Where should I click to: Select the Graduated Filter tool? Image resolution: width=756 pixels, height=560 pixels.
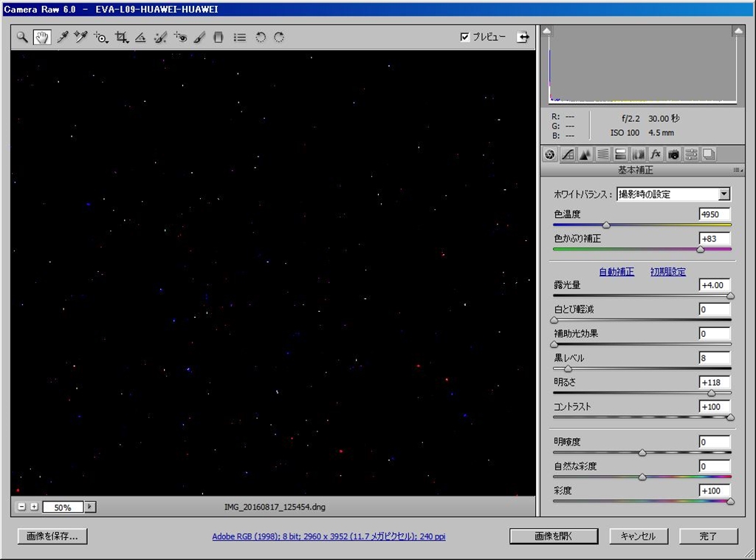tap(219, 37)
